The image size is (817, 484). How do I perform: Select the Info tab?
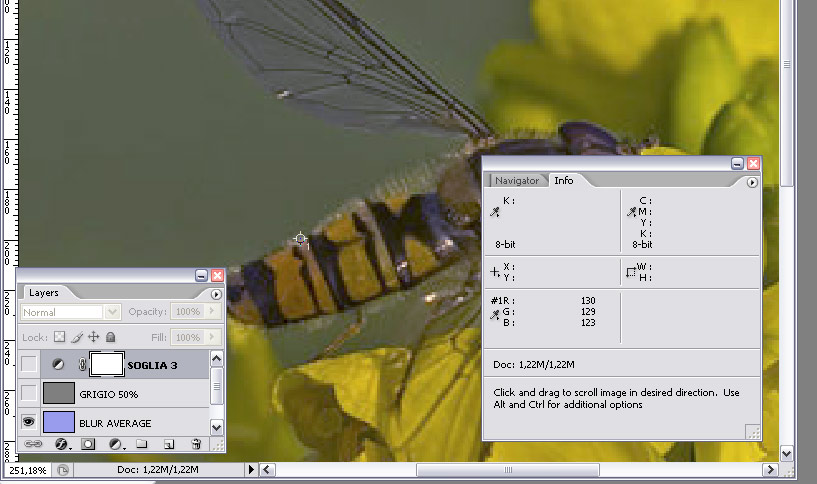[564, 181]
